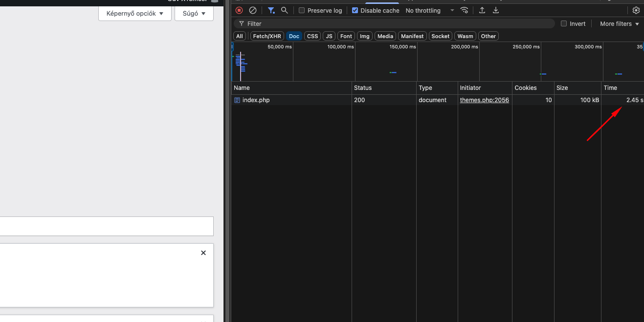Open Súgó help dropdown
This screenshot has height=322, width=644.
194,13
